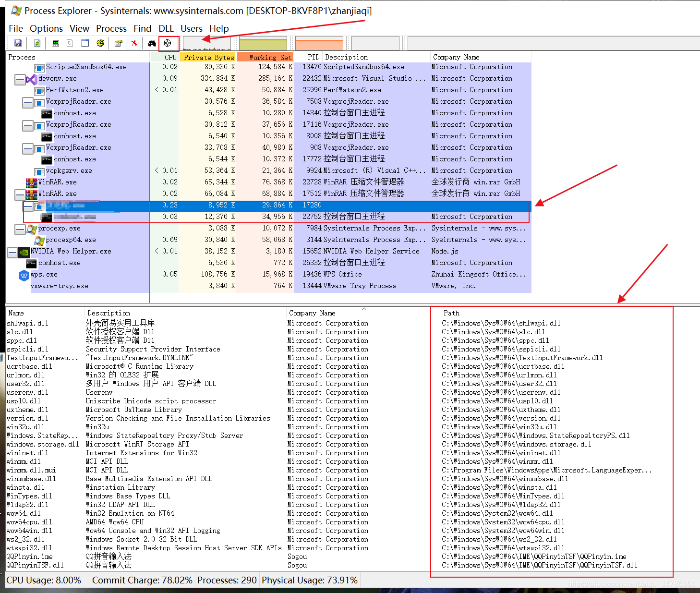
Task: Click the icon beside procexp.exe
Action: point(32,229)
